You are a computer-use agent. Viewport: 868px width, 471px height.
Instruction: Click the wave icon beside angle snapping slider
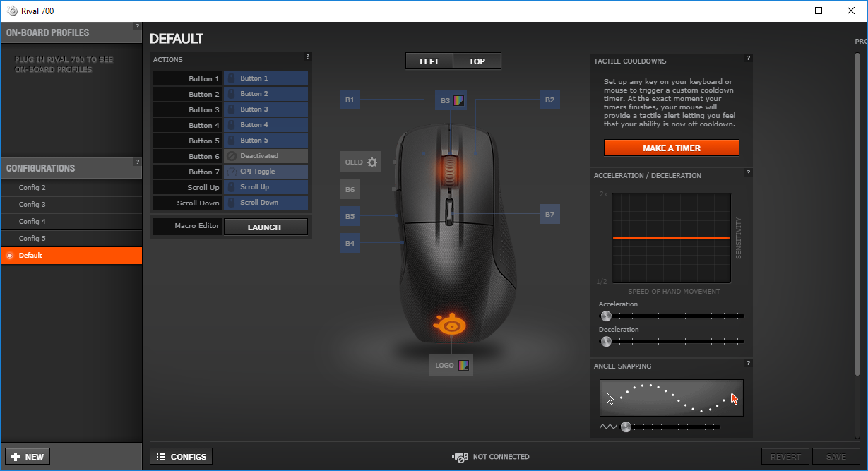click(x=607, y=427)
